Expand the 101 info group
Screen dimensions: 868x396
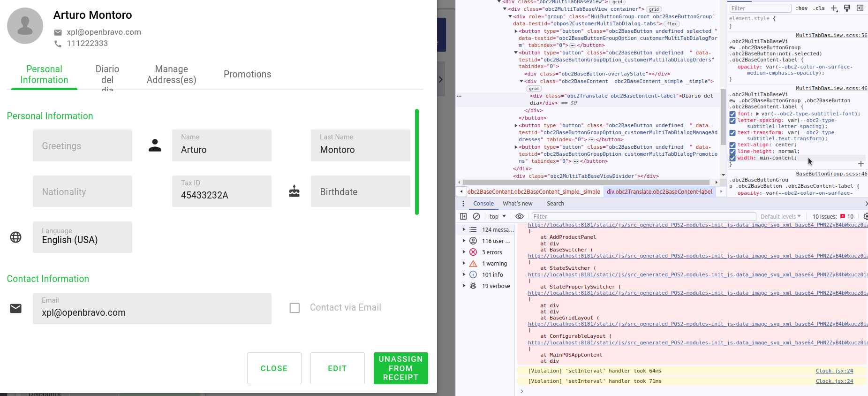[x=464, y=274]
